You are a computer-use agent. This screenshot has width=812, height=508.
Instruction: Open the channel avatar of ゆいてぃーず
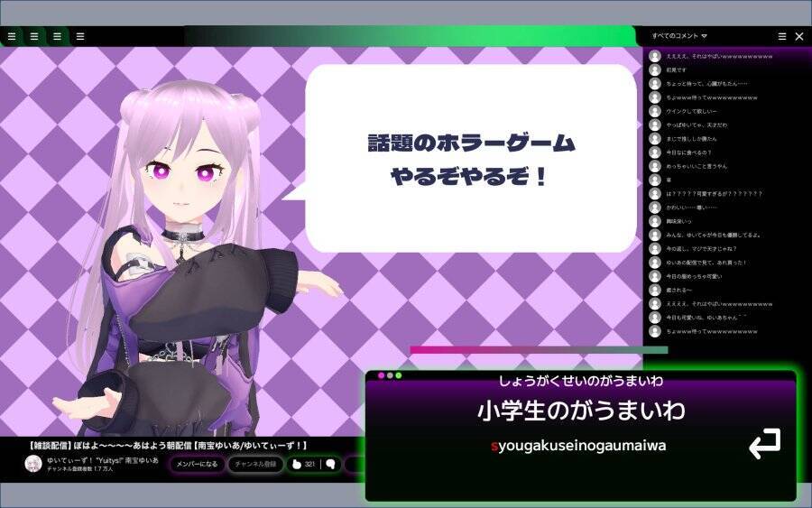[33, 464]
